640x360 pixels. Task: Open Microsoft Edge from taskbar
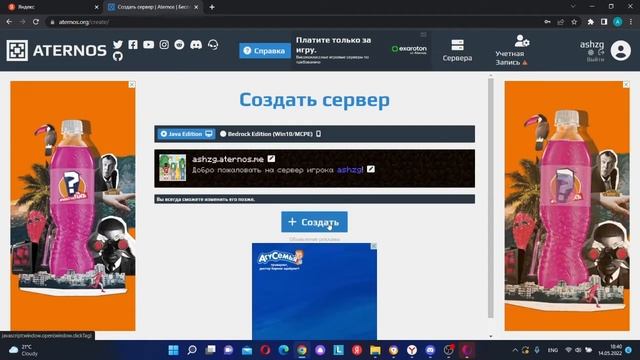pos(284,350)
